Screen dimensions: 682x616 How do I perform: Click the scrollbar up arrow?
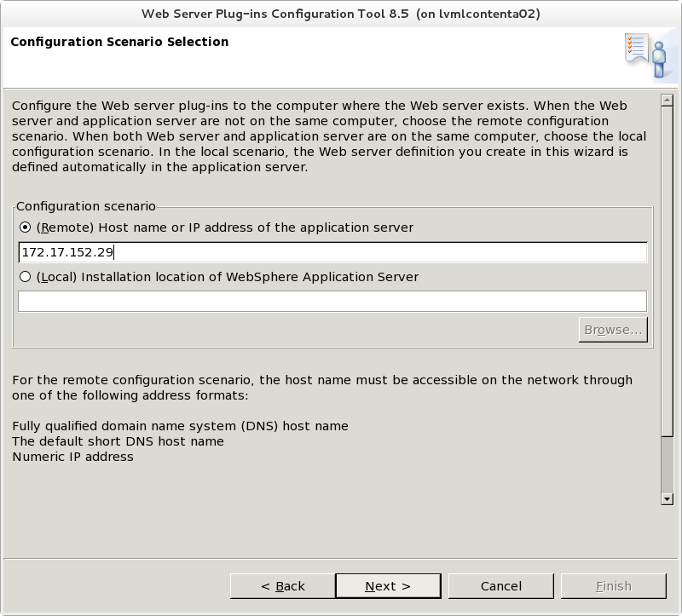coord(667,100)
